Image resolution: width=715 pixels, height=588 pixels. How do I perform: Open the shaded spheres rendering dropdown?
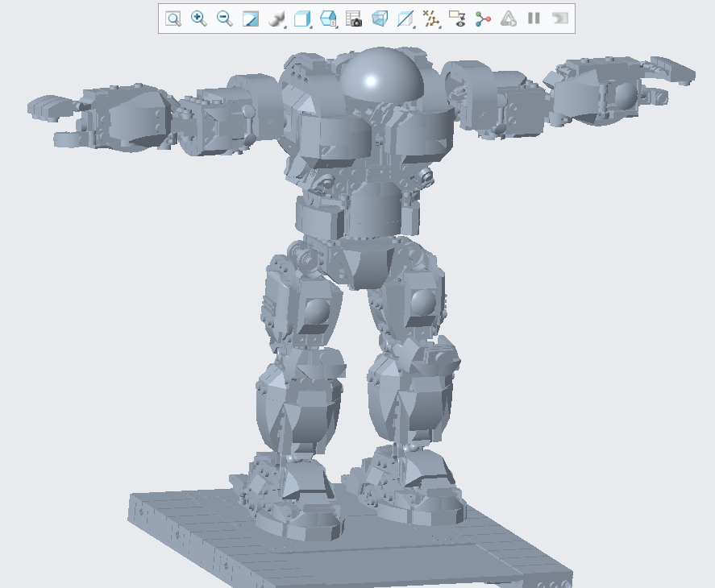(276, 19)
